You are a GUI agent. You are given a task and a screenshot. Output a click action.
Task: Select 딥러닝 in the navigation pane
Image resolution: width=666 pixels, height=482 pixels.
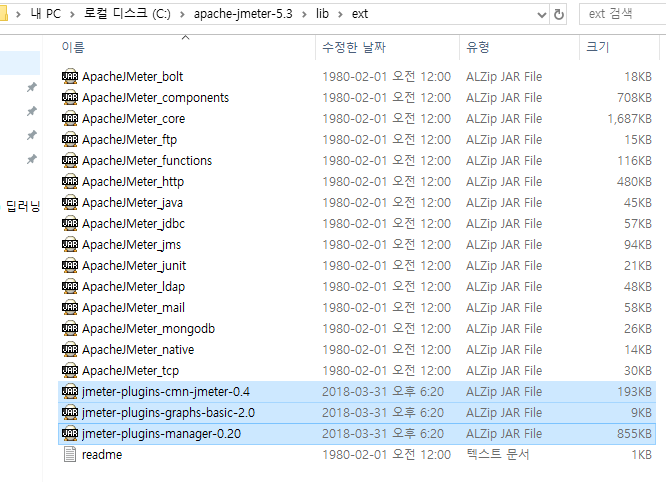[x=23, y=206]
